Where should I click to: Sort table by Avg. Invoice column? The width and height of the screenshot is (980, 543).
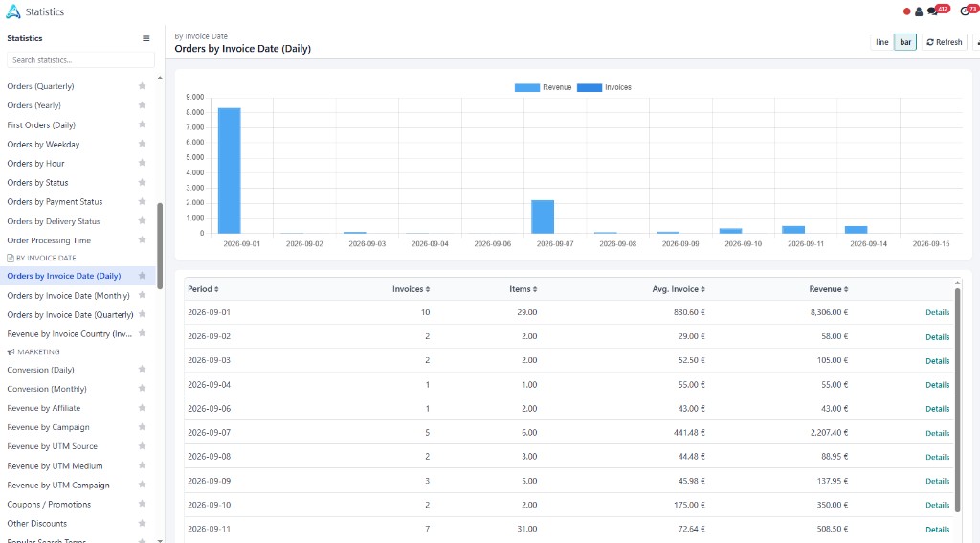(x=679, y=289)
